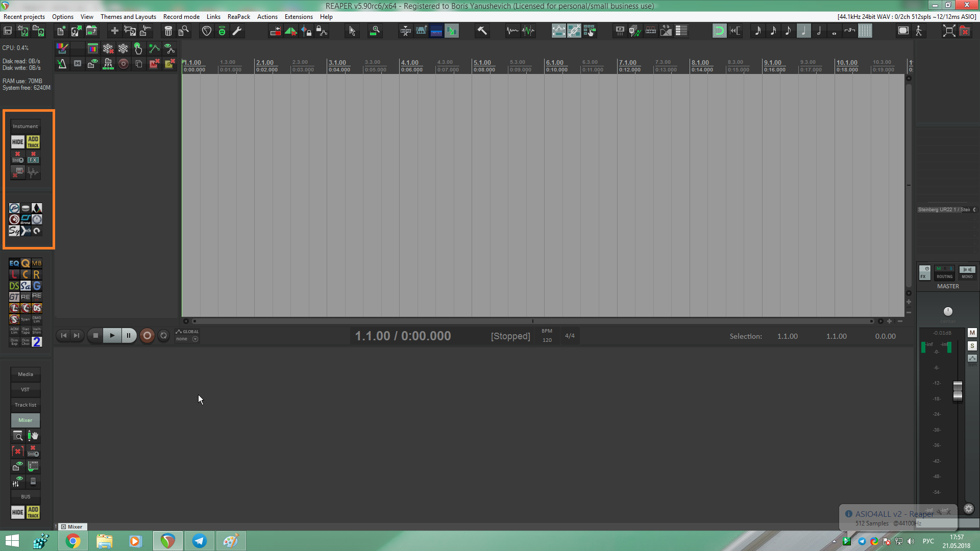Click the plus add track icon
980x551 pixels.
(x=114, y=31)
